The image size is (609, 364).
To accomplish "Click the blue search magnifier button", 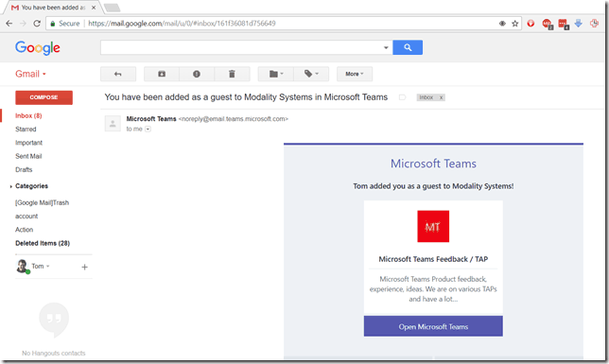I will click(408, 47).
